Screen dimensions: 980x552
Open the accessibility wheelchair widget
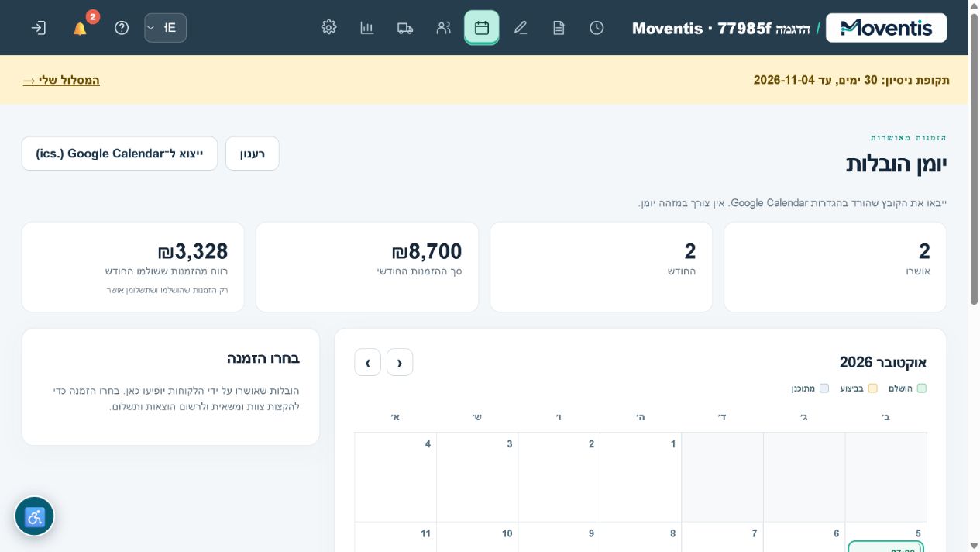tap(35, 516)
